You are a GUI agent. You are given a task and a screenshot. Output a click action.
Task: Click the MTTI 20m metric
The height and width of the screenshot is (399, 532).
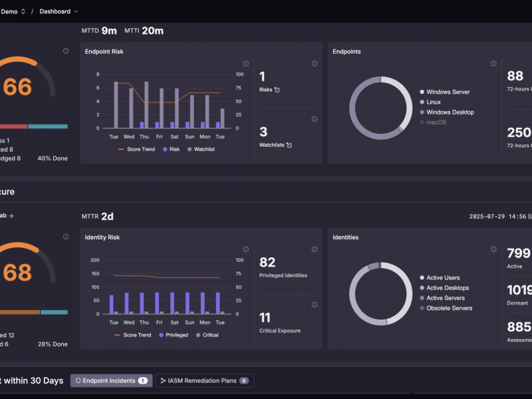pyautogui.click(x=144, y=31)
